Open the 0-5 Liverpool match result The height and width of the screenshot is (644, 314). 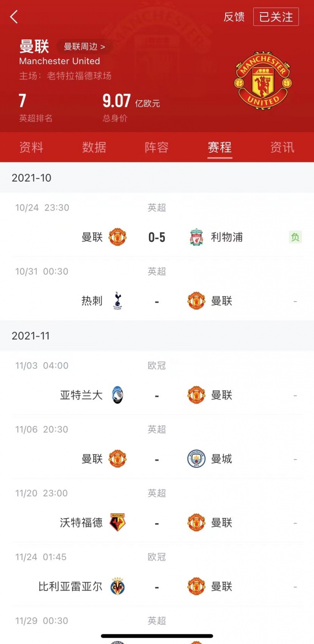(157, 237)
